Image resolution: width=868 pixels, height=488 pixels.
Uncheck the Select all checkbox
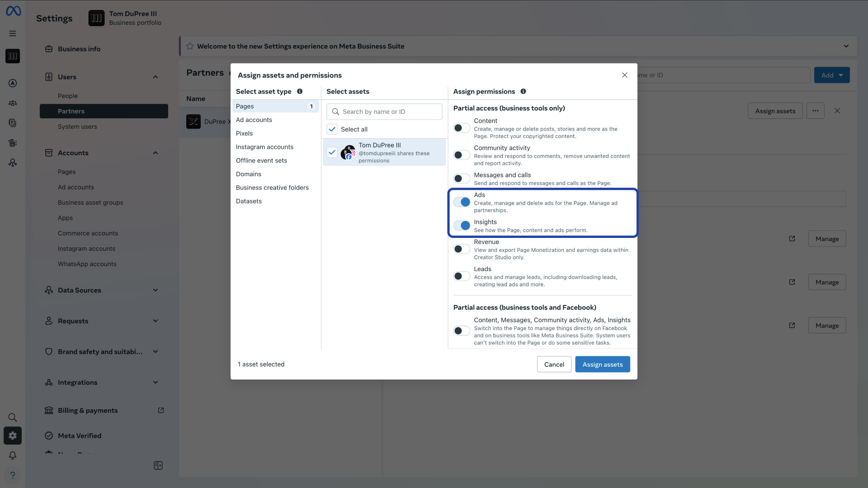coord(332,129)
